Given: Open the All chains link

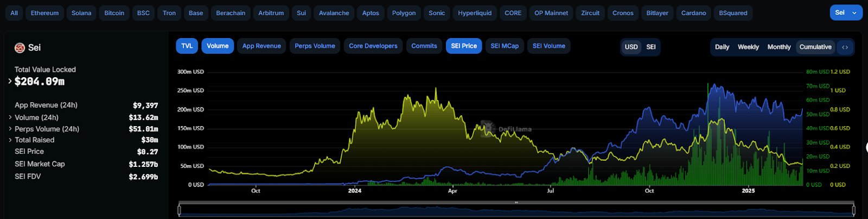Looking at the screenshot, I should point(14,13).
